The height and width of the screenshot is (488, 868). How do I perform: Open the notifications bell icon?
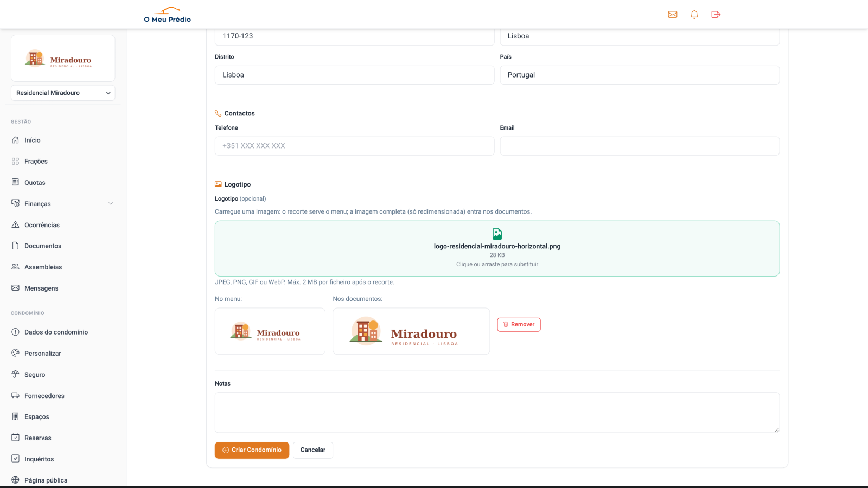(x=694, y=15)
